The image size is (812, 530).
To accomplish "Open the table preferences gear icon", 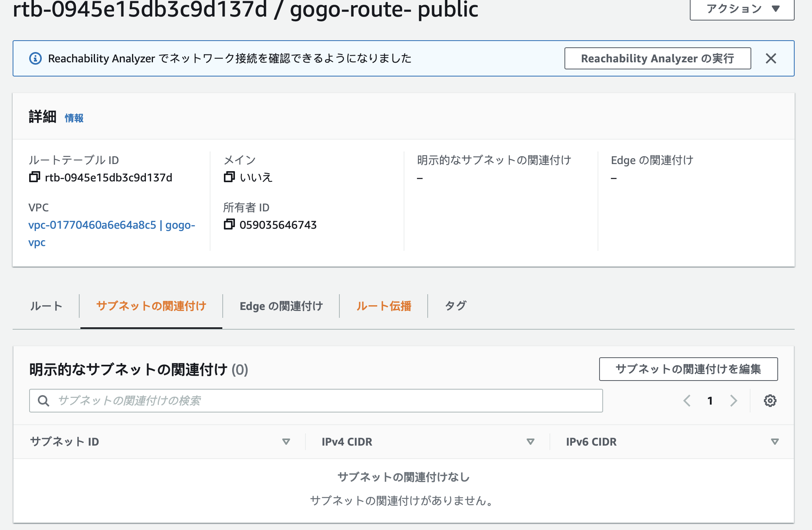I will click(x=769, y=401).
